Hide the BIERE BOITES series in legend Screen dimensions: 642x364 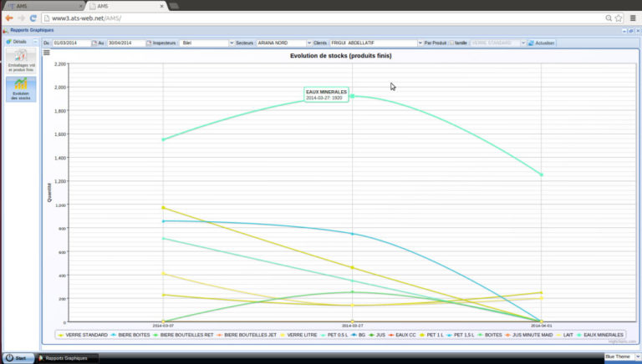click(129, 334)
